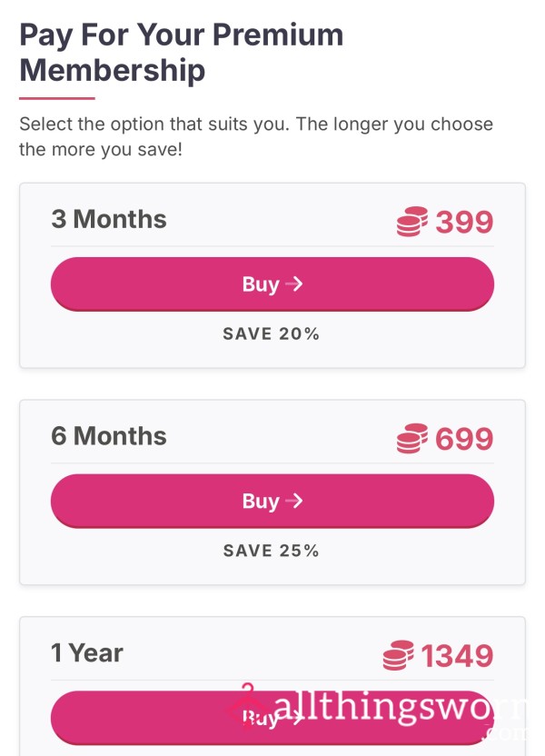Click the coin stack icon beside 399
This screenshot has width=545, height=756.
click(412, 222)
